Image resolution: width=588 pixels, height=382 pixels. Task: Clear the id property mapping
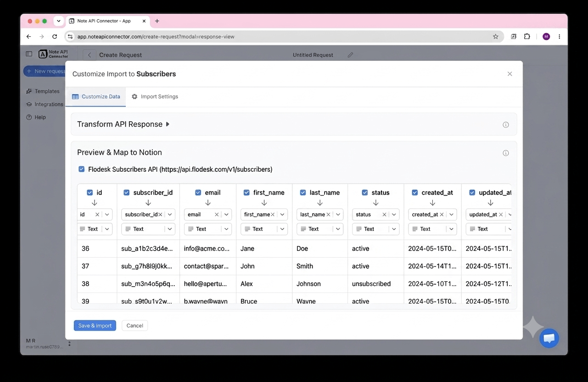(x=97, y=214)
